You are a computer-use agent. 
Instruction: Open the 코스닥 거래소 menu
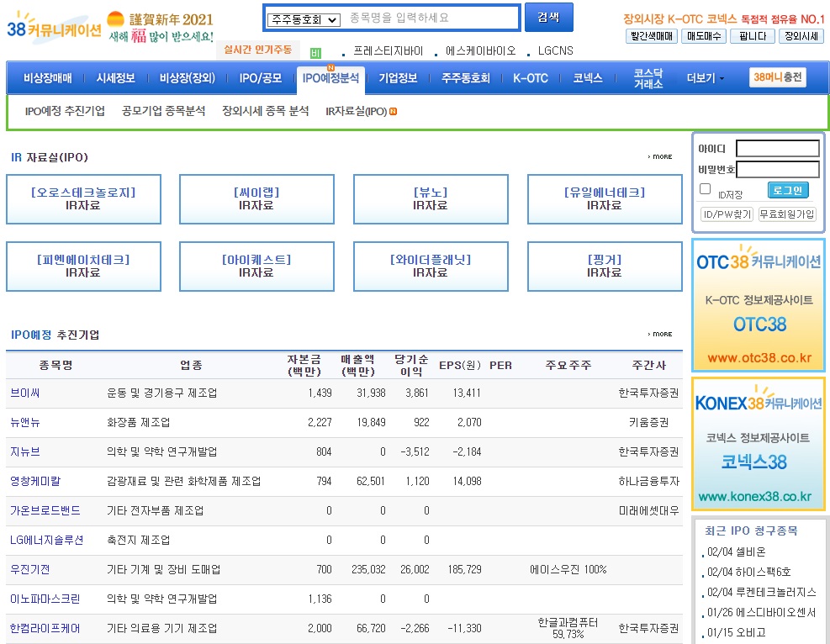[648, 78]
